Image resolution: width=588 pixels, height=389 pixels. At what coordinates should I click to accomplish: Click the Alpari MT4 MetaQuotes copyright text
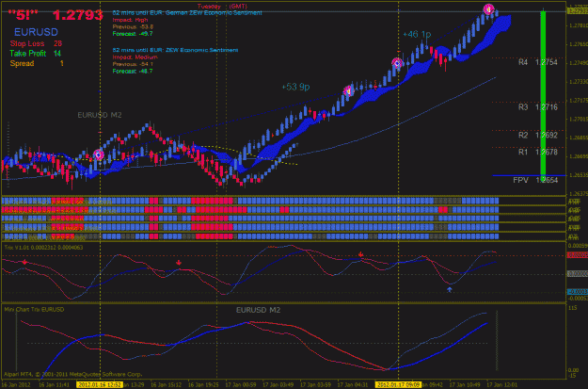[x=73, y=374]
